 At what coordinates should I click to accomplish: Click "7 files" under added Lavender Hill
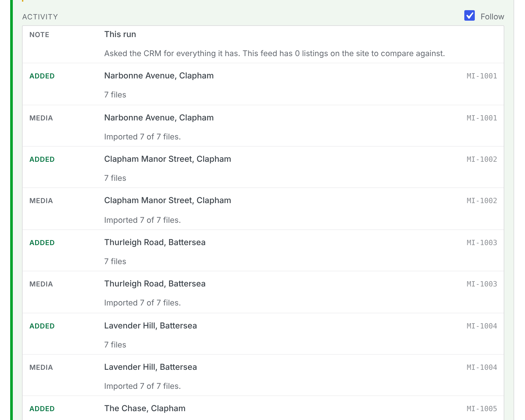tap(115, 345)
